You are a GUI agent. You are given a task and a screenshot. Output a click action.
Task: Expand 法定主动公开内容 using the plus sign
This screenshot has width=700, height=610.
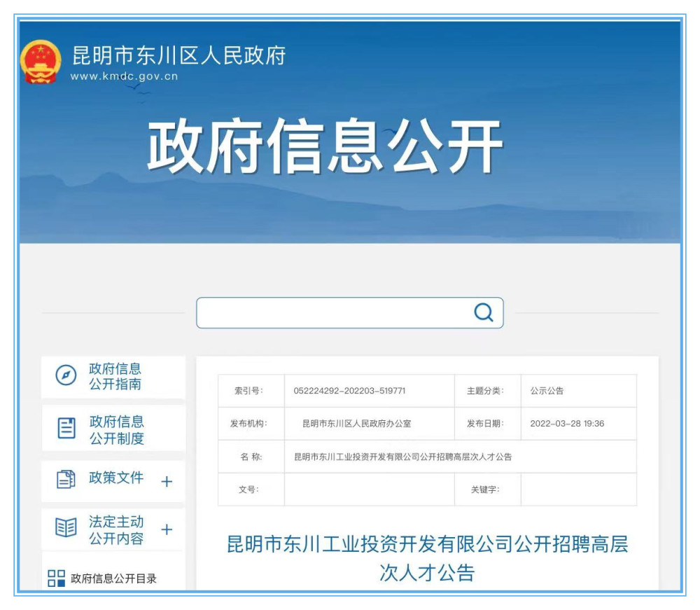click(x=167, y=529)
